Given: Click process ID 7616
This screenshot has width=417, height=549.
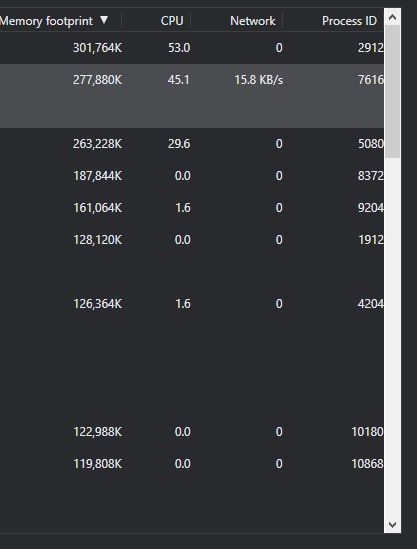Looking at the screenshot, I should tap(370, 80).
